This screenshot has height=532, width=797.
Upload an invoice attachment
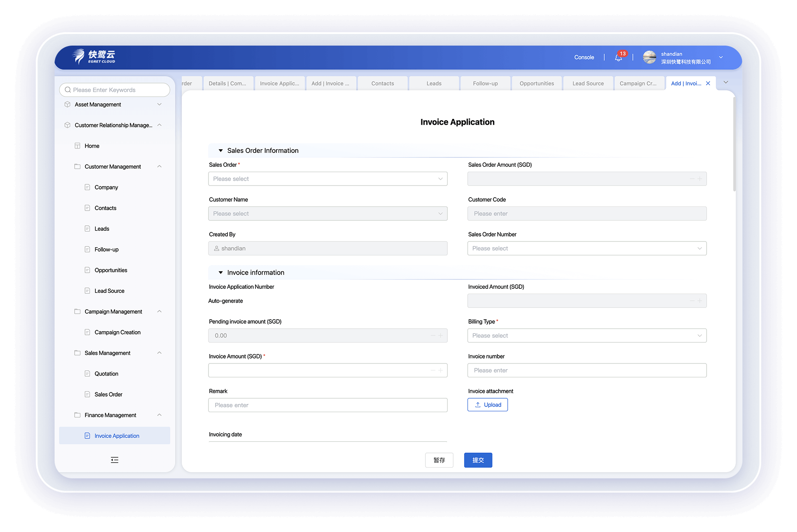coord(487,405)
